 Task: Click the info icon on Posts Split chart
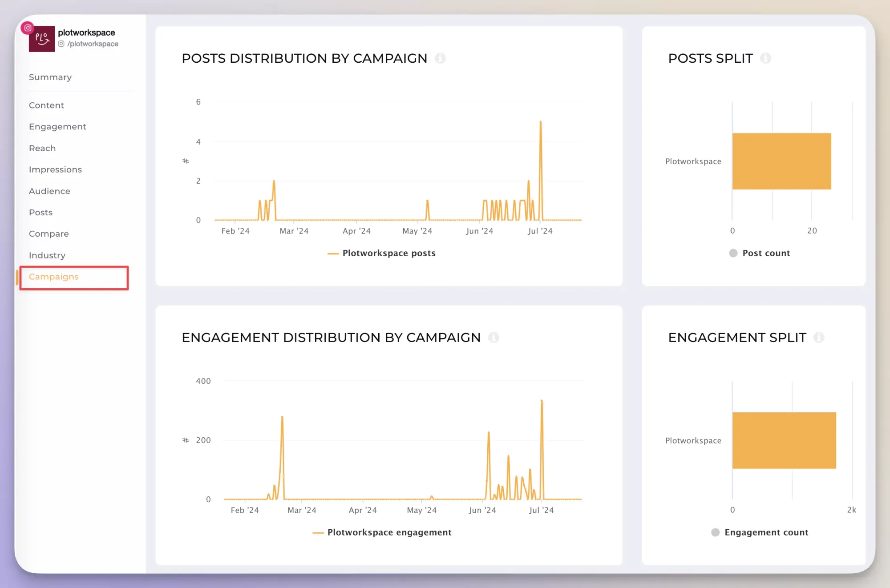tap(766, 58)
